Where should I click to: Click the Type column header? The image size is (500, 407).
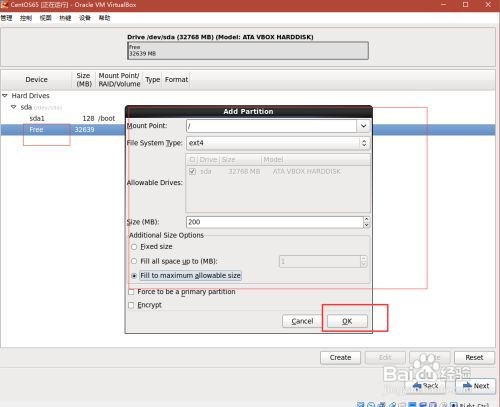tap(153, 80)
